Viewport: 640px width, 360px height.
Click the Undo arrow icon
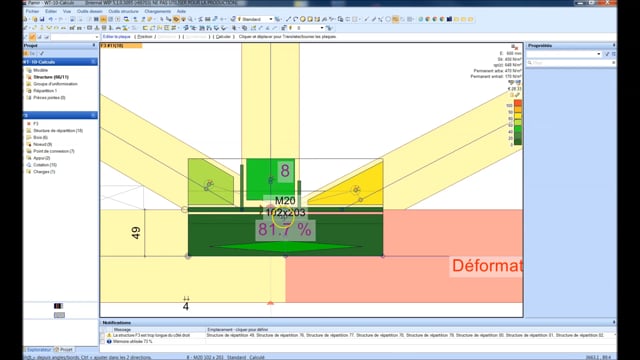click(x=51, y=19)
